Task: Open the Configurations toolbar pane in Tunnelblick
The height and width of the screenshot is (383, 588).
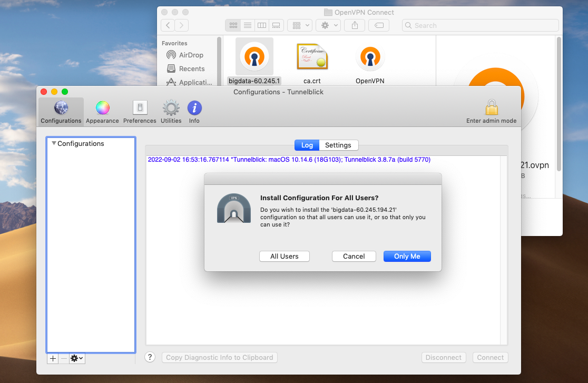Action: 61,112
